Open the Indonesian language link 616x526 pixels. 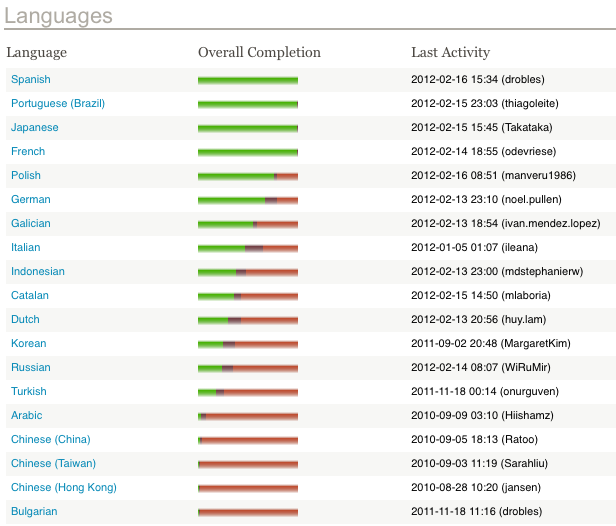tap(38, 271)
